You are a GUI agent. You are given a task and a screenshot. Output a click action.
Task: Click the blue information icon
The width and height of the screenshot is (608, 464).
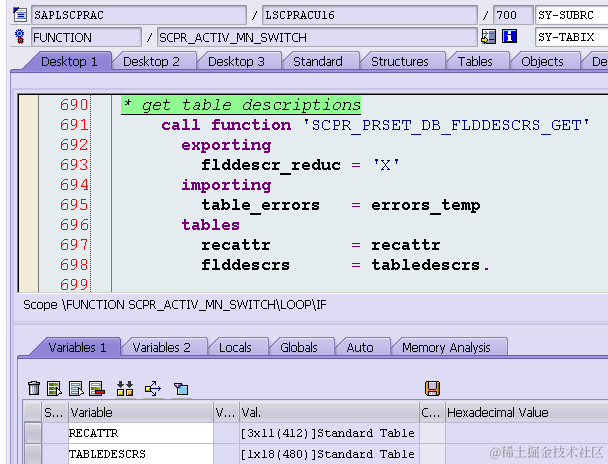509,36
